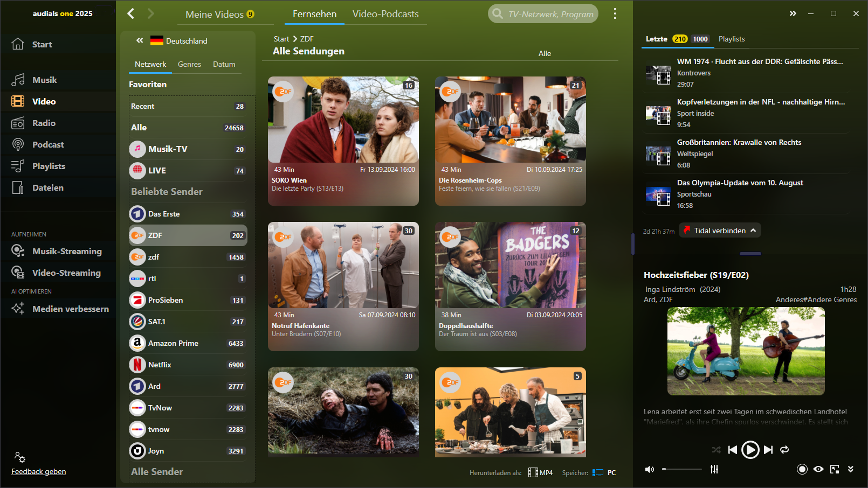This screenshot has height=488, width=868.
Task: Select the Datum tab
Action: (x=224, y=64)
